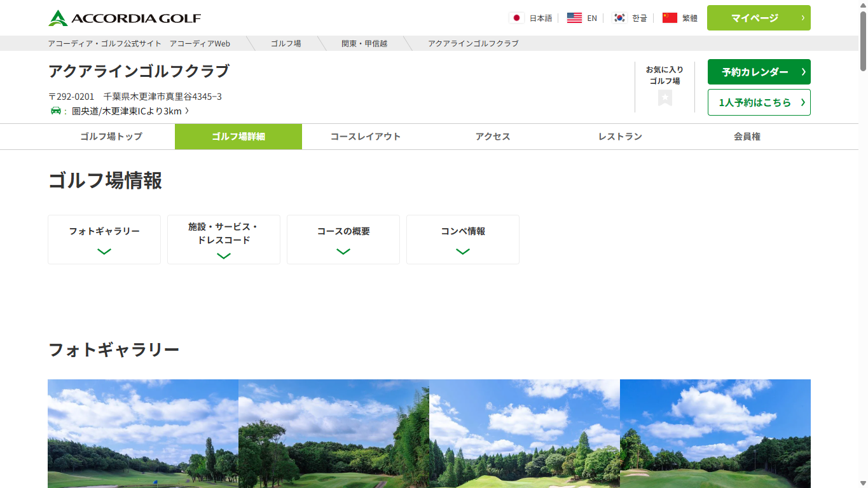This screenshot has height=488, width=868.
Task: Click the South Korea flag icon
Action: click(x=619, y=18)
